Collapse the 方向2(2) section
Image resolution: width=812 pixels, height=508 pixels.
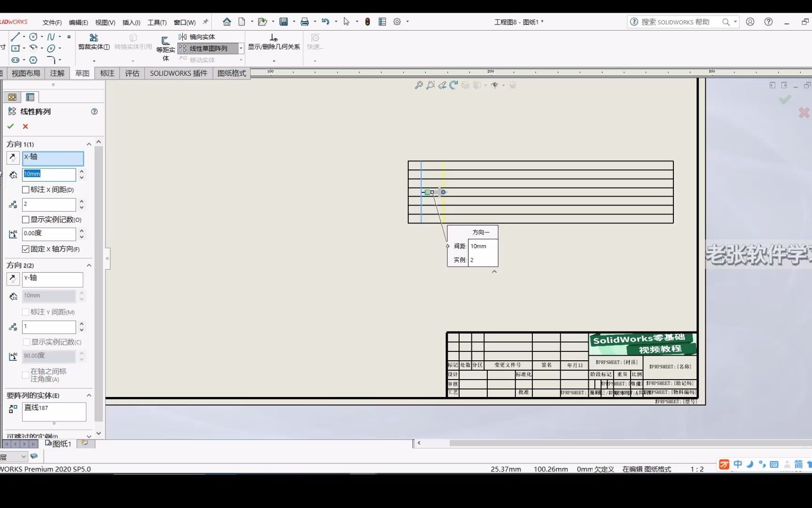coord(89,265)
